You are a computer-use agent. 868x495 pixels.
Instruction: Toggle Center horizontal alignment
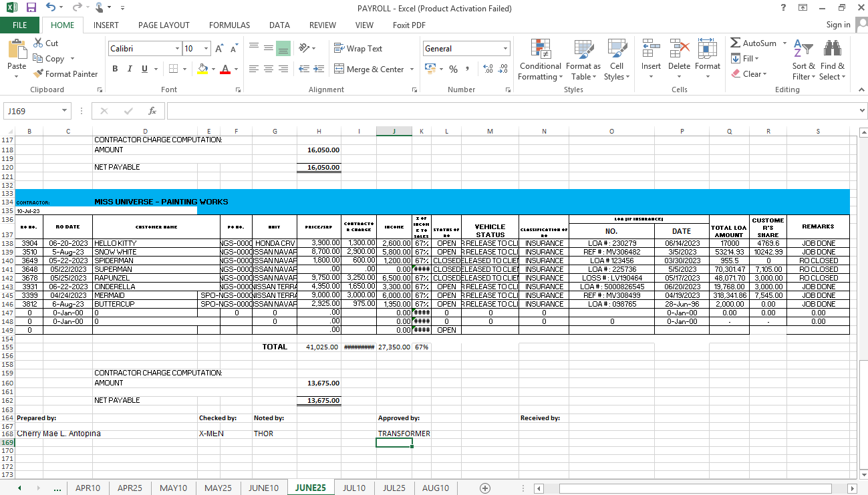pyautogui.click(x=268, y=69)
